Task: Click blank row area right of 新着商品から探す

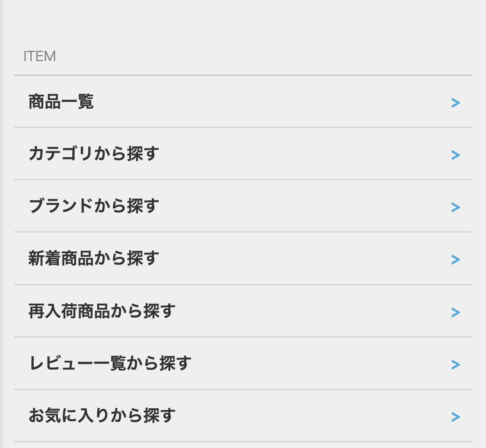Action: (x=305, y=258)
